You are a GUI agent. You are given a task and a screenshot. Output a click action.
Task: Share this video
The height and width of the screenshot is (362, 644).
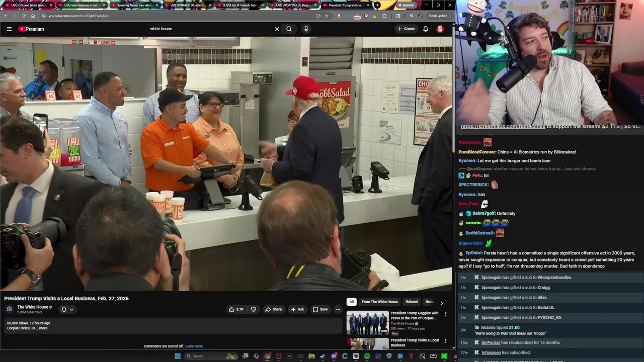pyautogui.click(x=273, y=309)
